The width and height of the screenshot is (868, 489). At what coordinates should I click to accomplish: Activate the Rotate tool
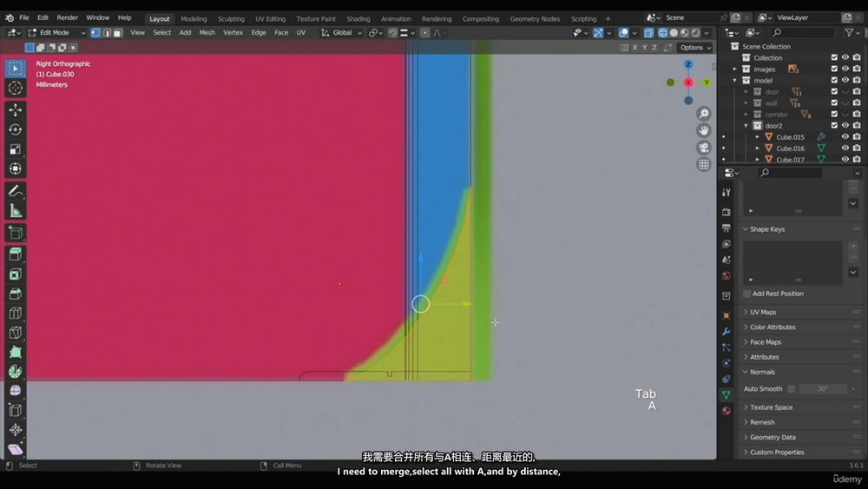[x=15, y=129]
